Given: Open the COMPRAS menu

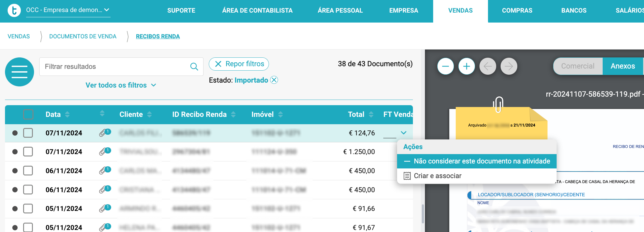Looking at the screenshot, I should [x=517, y=11].
